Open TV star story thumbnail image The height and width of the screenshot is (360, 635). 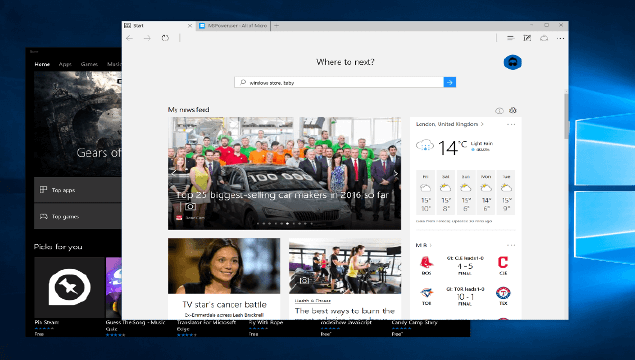click(224, 266)
